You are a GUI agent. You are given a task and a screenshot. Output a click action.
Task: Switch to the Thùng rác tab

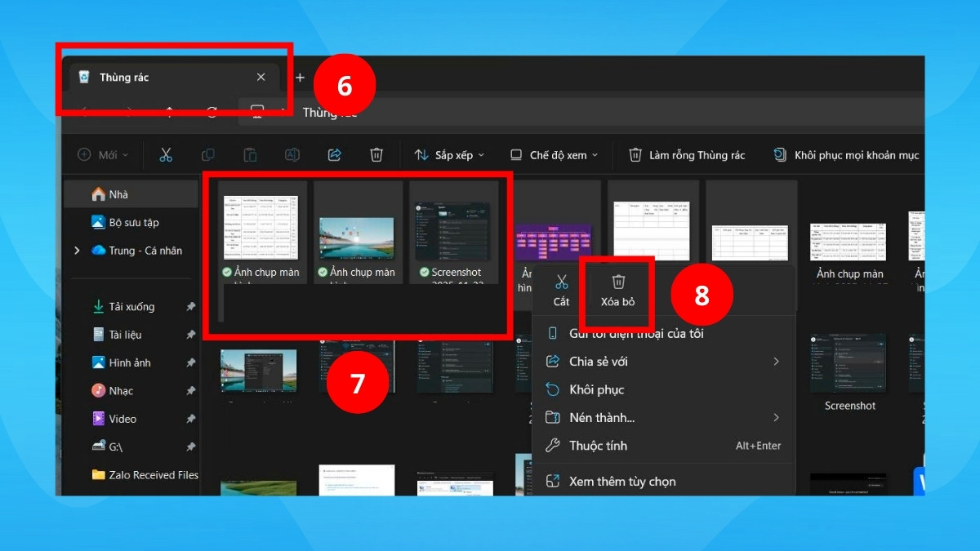[171, 78]
